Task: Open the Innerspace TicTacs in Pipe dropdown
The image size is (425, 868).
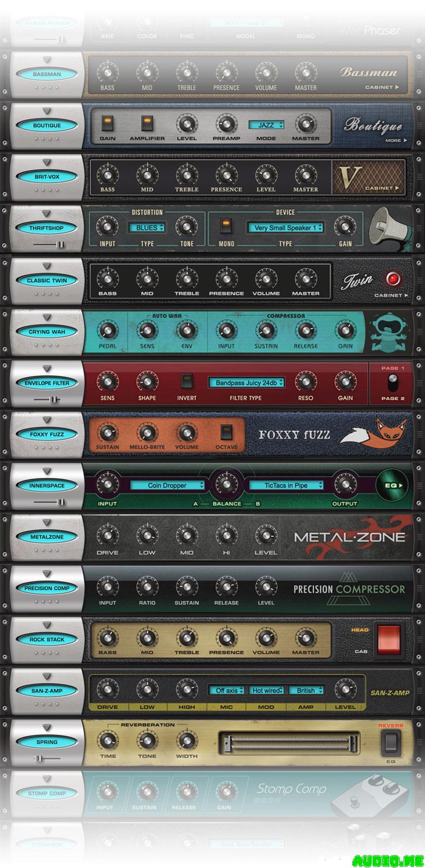Action: [286, 485]
